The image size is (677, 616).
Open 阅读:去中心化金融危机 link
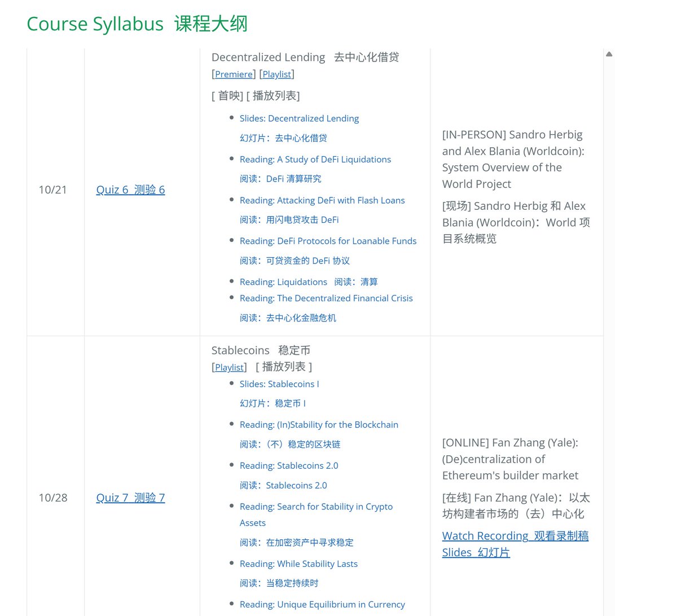pyautogui.click(x=288, y=318)
